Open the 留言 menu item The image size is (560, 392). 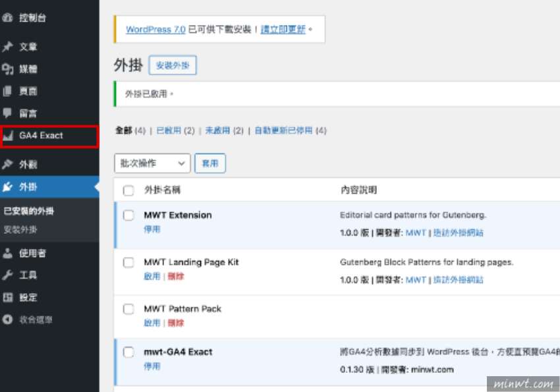[28, 113]
